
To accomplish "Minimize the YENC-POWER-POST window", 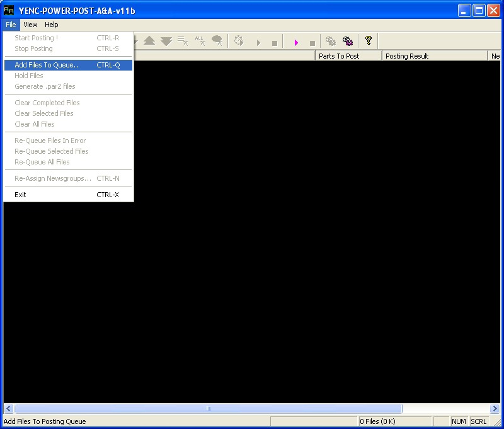I will 464,11.
